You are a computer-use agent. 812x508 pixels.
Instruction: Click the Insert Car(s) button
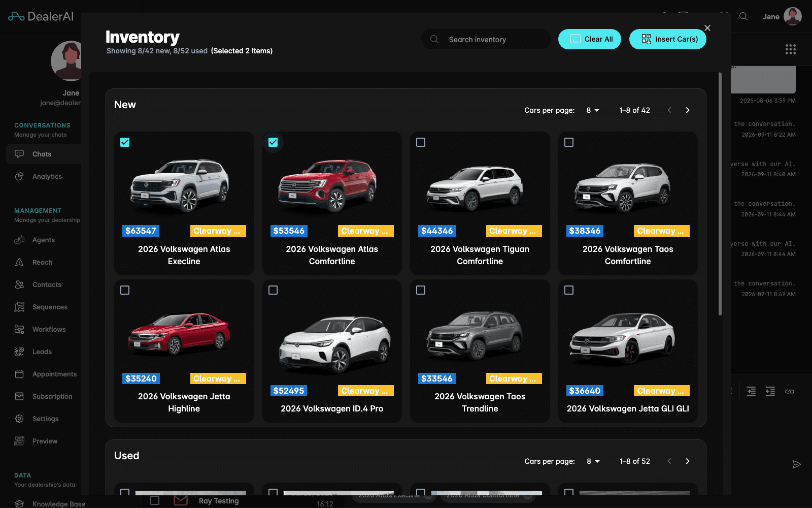click(668, 39)
